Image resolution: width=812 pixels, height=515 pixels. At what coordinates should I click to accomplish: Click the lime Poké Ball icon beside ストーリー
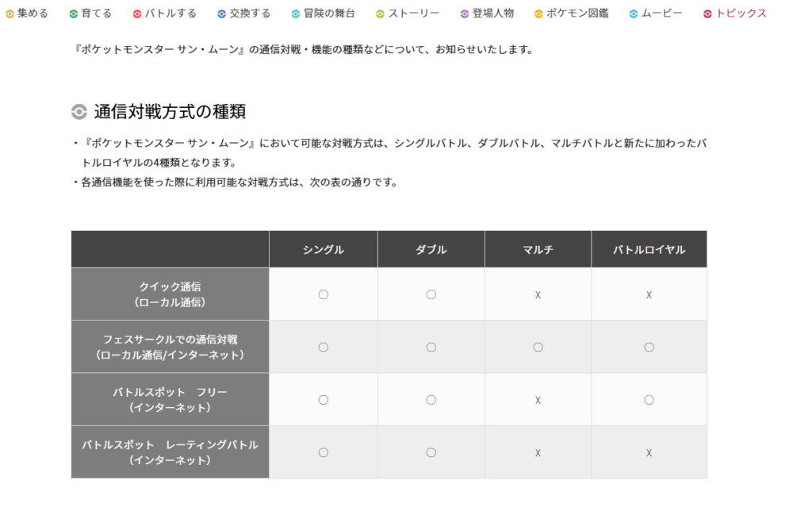pos(381,13)
